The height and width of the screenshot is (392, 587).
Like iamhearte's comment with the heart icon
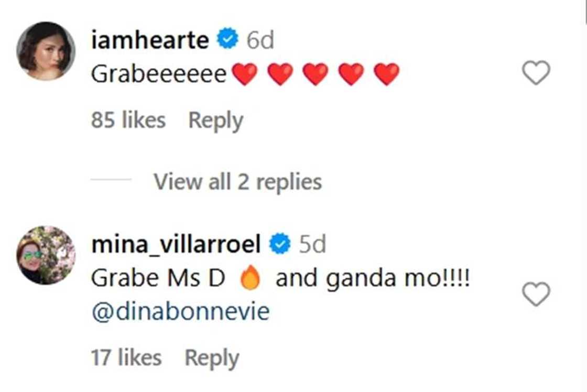pyautogui.click(x=536, y=72)
